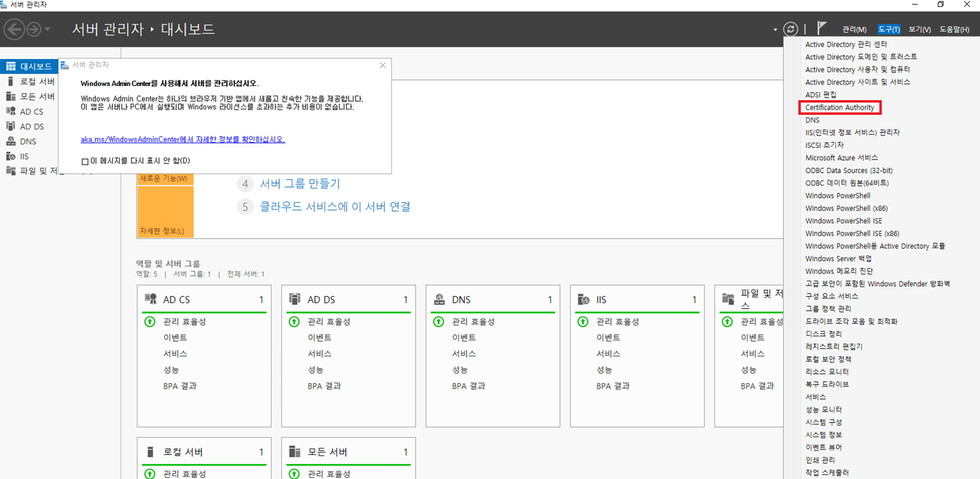The image size is (980, 479).
Task: Select Windows Server 백업 menu item
Action: (x=838, y=259)
